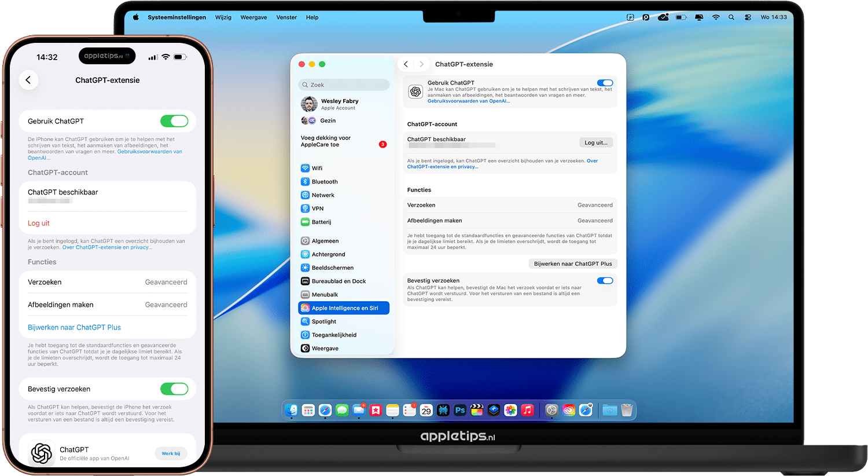
Task: Open Over ChatGPT-extensie en privacy link on iPhone
Action: 107,247
